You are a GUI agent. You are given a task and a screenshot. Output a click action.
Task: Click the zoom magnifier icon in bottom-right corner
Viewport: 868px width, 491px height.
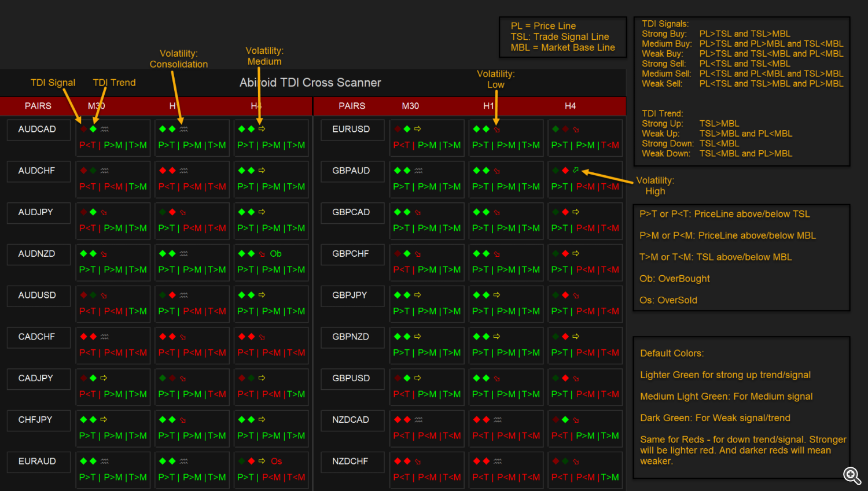pos(852,475)
